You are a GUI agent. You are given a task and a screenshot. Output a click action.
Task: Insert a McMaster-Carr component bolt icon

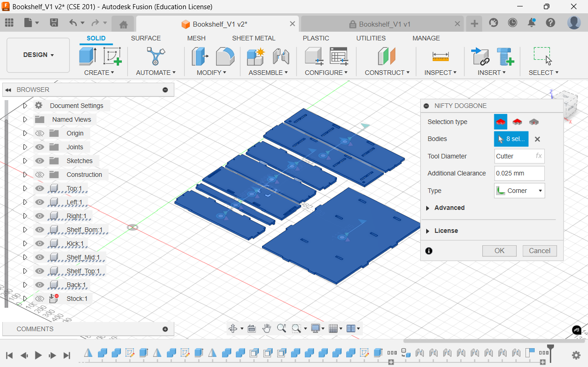505,56
